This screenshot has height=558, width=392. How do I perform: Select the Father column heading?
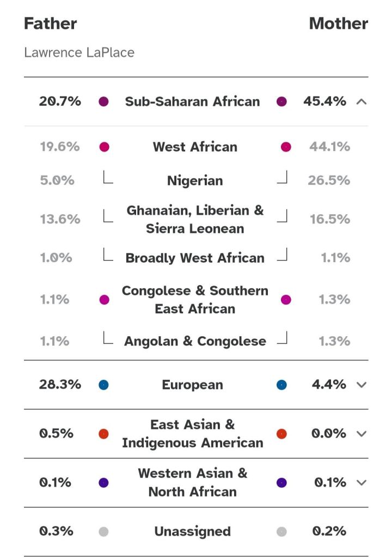pyautogui.click(x=51, y=23)
